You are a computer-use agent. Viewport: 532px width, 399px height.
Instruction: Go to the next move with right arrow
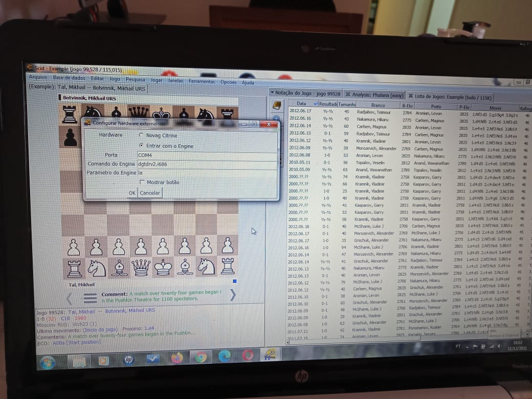tap(233, 295)
